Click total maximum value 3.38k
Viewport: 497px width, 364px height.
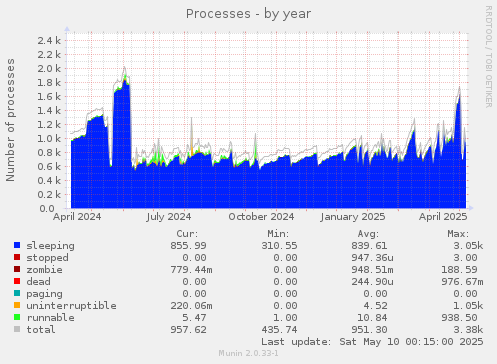(468, 330)
